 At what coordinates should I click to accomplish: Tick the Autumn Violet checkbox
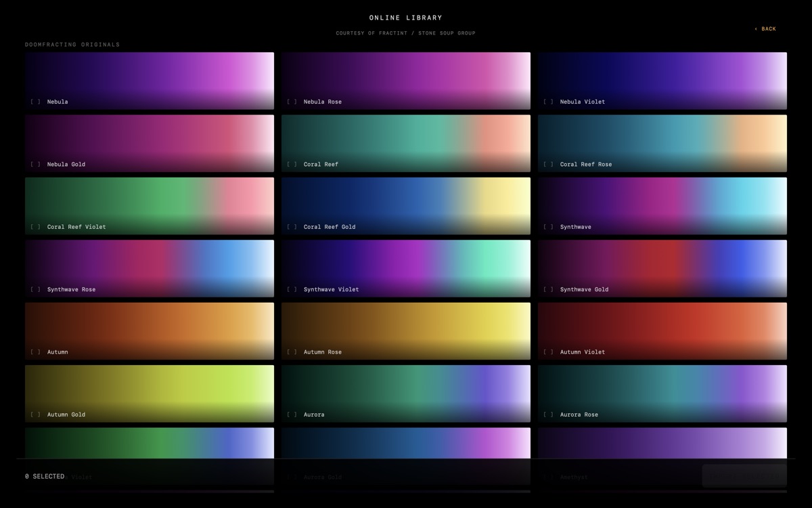[x=548, y=352]
